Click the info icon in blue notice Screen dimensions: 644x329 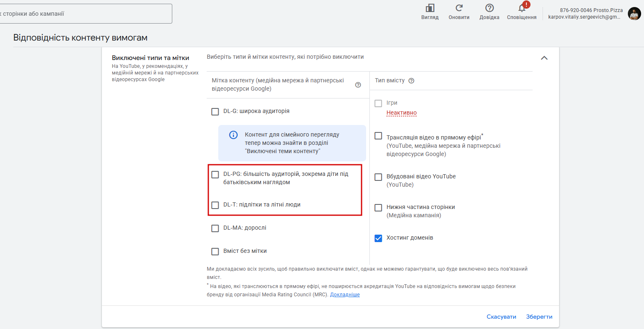pos(234,135)
